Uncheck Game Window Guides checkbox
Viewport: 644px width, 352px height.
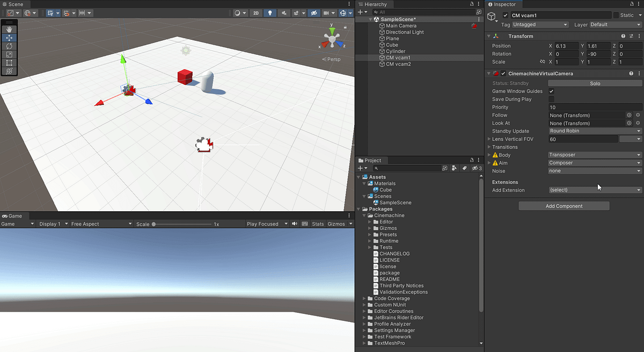[551, 91]
